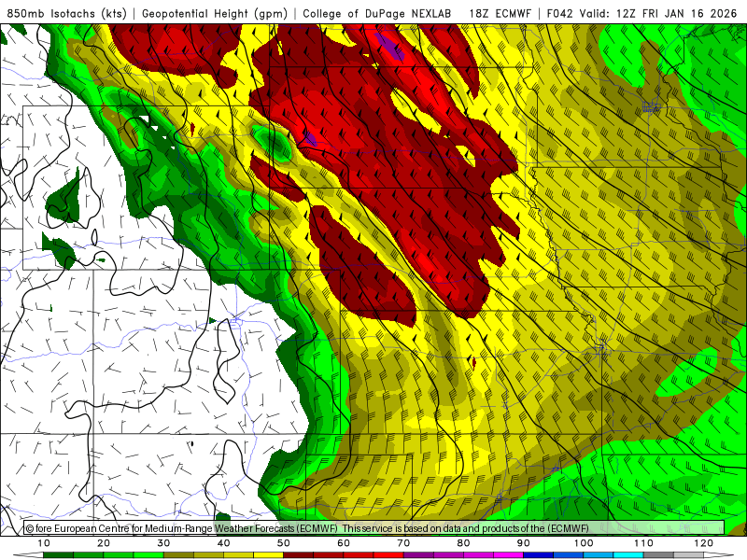The width and height of the screenshot is (747, 560).
Task: Click the cyan 105-110 kt legend swatch
Action: click(628, 555)
